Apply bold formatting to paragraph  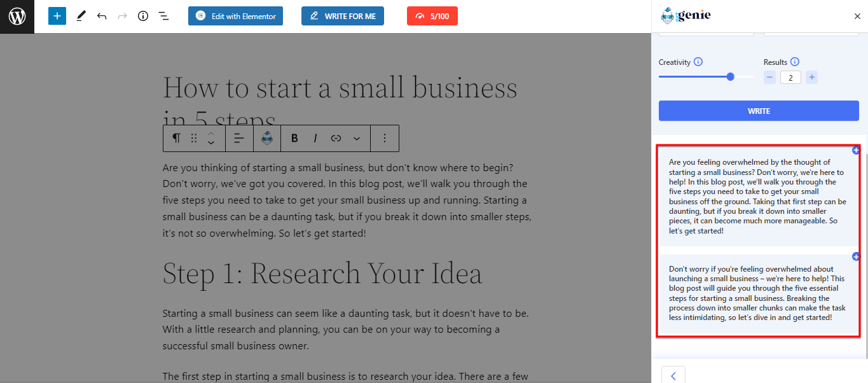294,138
